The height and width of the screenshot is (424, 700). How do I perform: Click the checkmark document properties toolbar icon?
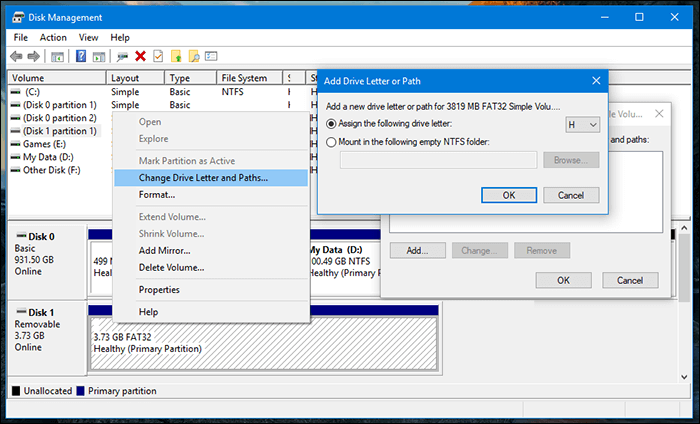point(158,56)
